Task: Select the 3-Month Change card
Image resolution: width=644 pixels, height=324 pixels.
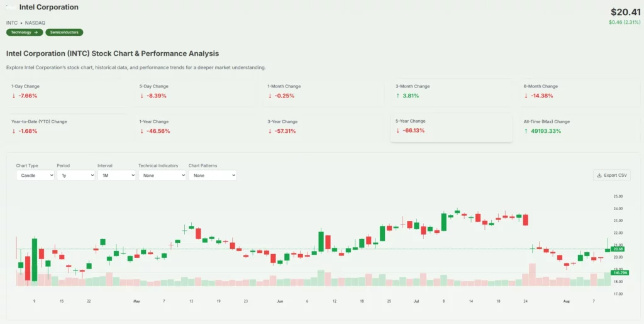Action: (451, 92)
